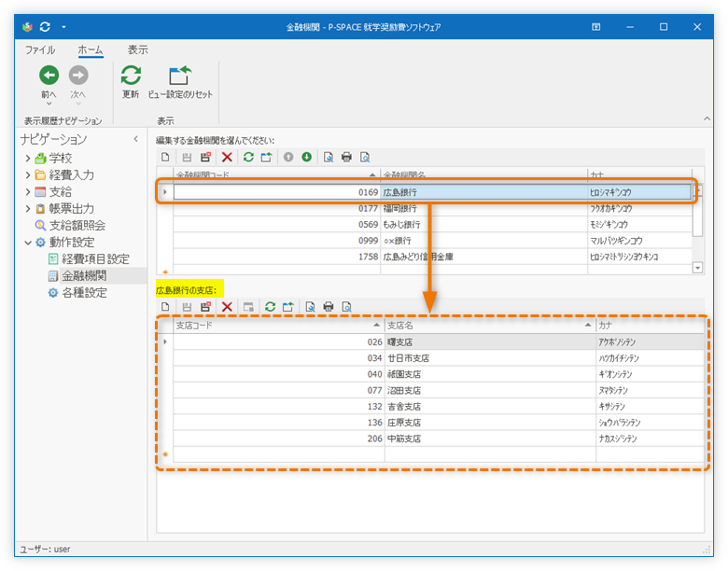Click the ribbon Refresh (更新) icon
This screenshot has height=571, width=728.
131,76
